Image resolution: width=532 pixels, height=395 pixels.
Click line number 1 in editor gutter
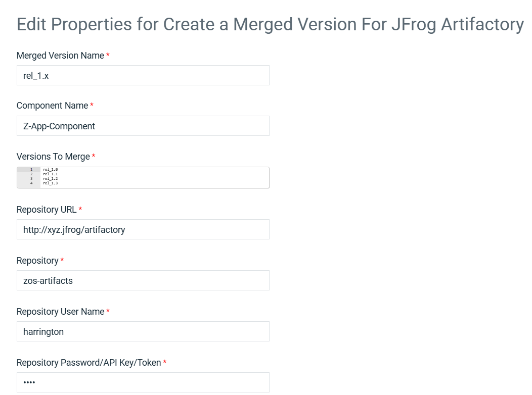click(31, 169)
